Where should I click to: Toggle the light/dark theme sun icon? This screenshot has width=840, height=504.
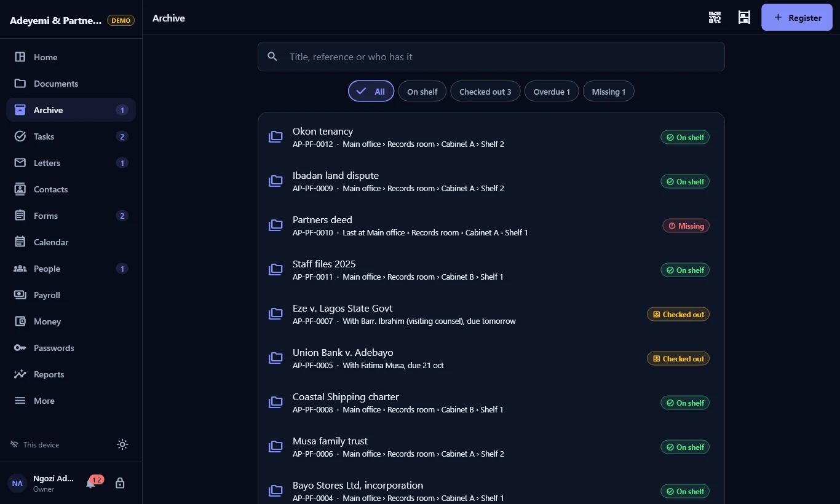[x=122, y=444]
